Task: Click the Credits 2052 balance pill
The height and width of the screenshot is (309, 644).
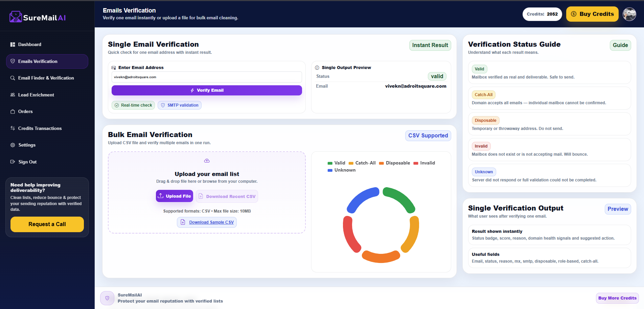Action: pyautogui.click(x=542, y=14)
